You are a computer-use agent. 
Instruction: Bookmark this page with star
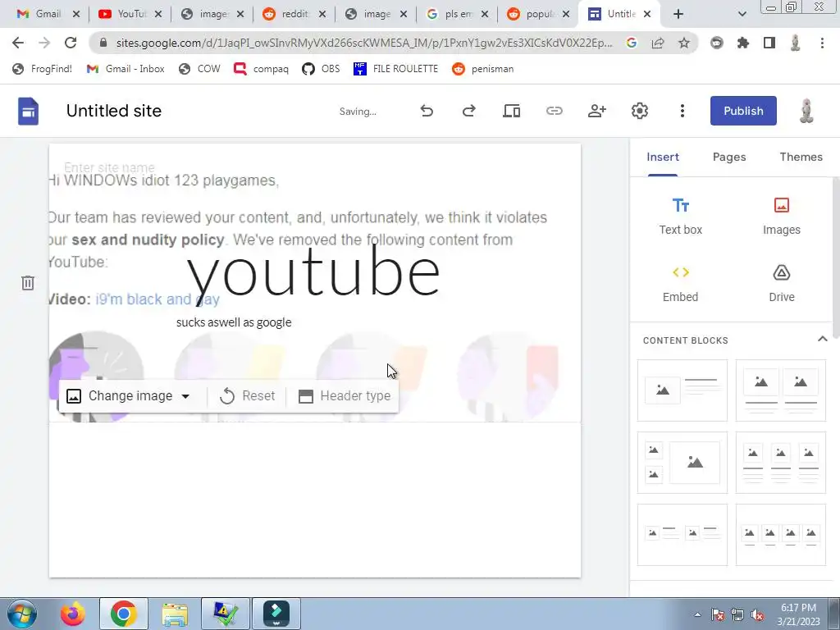pyautogui.click(x=684, y=43)
